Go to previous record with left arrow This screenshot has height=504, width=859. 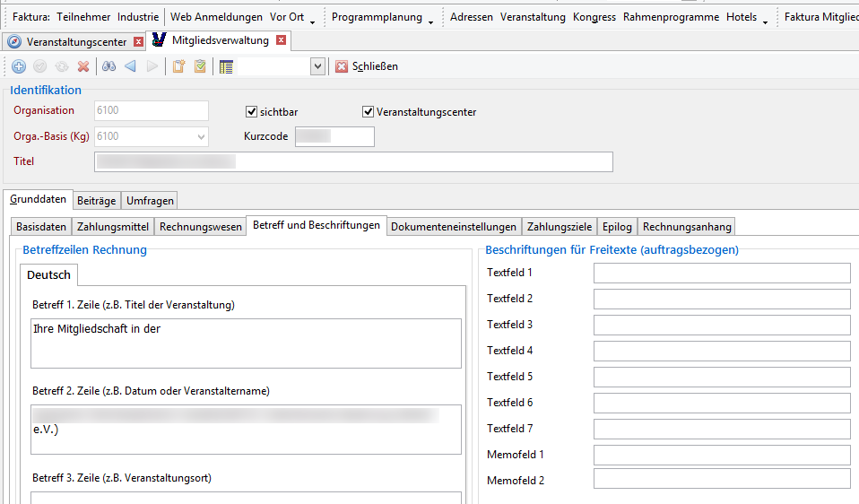tap(130, 66)
